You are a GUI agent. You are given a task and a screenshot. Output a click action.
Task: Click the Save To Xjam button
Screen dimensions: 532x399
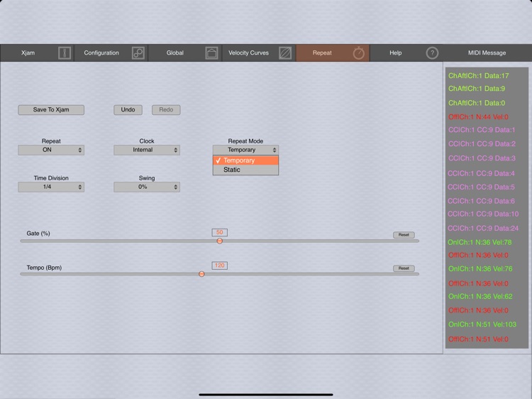coord(51,109)
